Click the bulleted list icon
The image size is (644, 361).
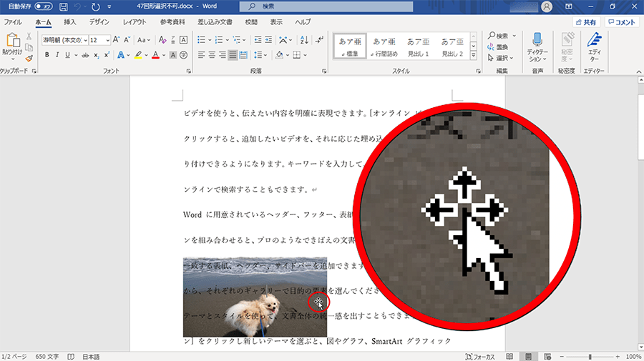coord(202,40)
